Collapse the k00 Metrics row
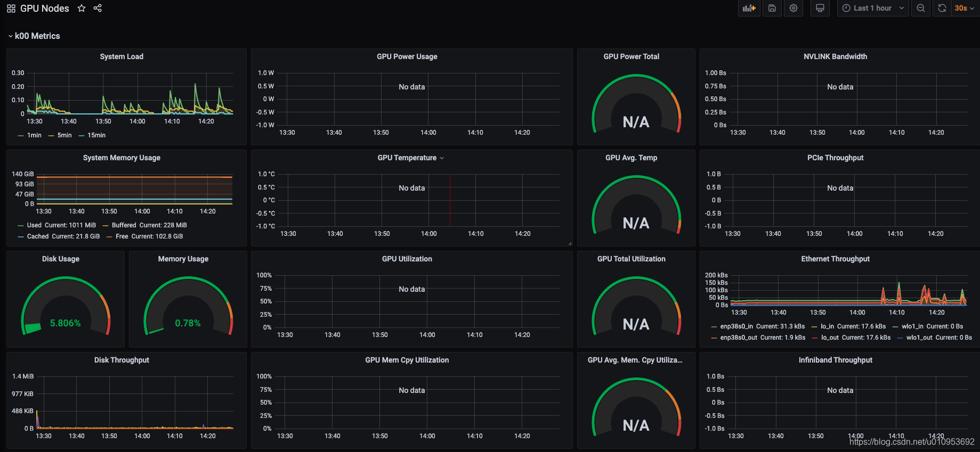The image size is (980, 452). (34, 36)
